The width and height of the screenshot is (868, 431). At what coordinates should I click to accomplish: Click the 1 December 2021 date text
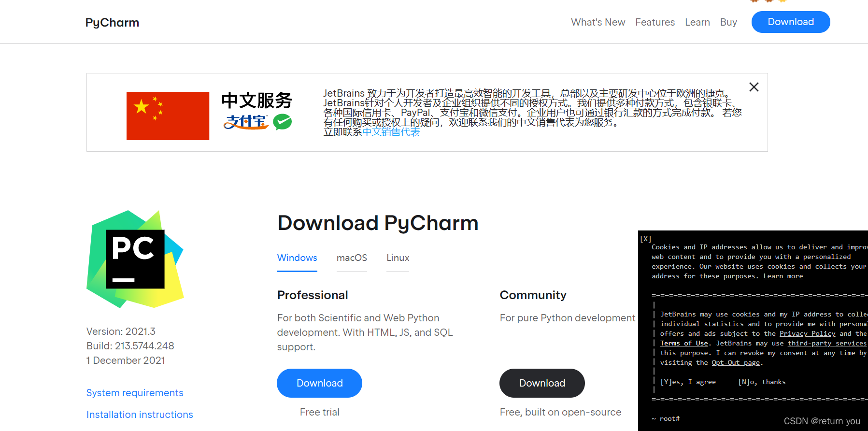pos(126,360)
